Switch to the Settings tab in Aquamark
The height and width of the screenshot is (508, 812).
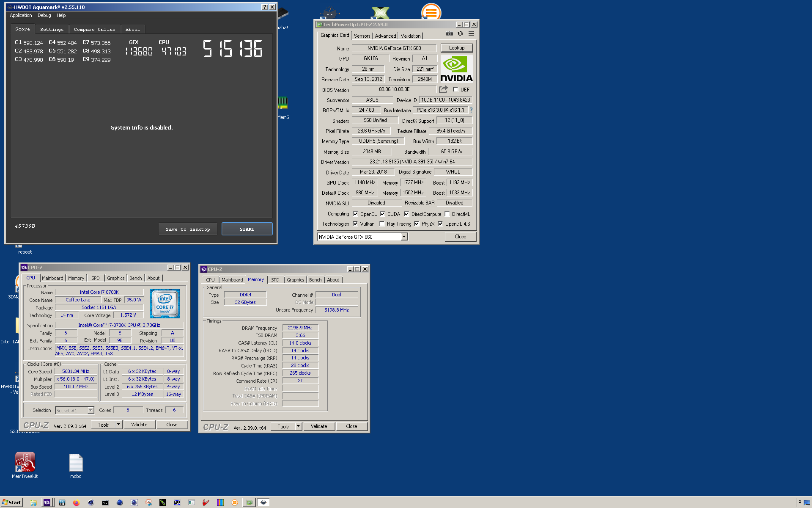coord(52,29)
